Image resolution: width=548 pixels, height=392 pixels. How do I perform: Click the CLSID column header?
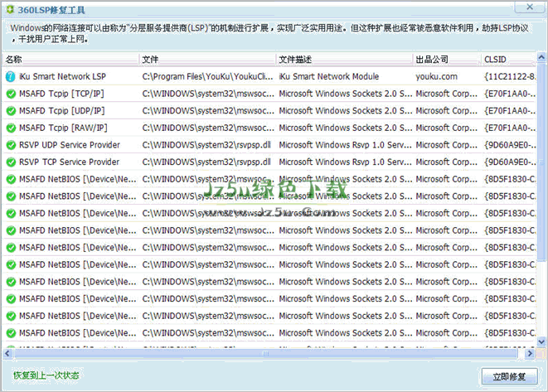[x=508, y=60]
